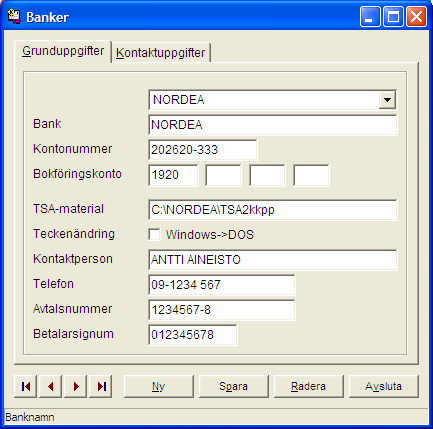Click the Spara button
This screenshot has height=429, width=433.
point(234,386)
